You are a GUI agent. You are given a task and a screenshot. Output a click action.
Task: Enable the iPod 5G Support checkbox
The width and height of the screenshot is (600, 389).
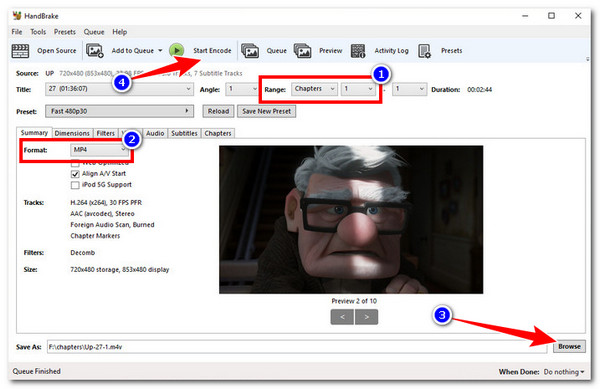click(75, 185)
